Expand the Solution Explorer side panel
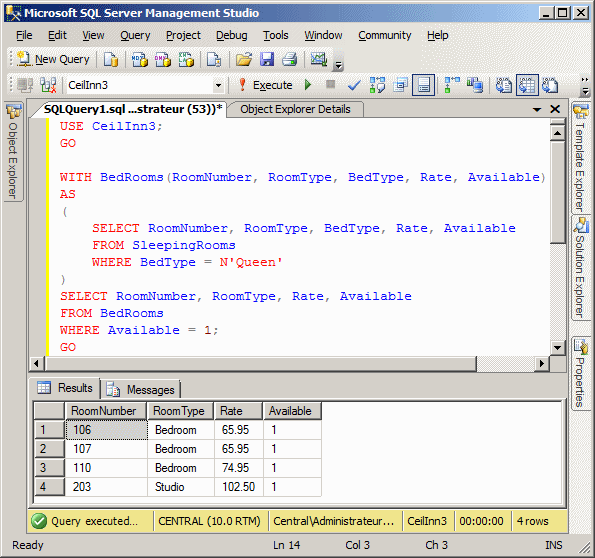The image size is (595, 558). tap(581, 268)
